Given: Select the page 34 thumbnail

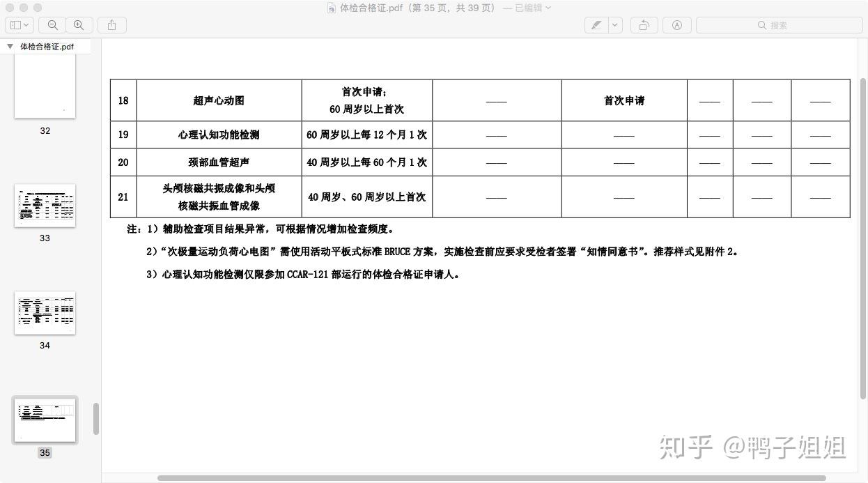Looking at the screenshot, I should coord(45,313).
